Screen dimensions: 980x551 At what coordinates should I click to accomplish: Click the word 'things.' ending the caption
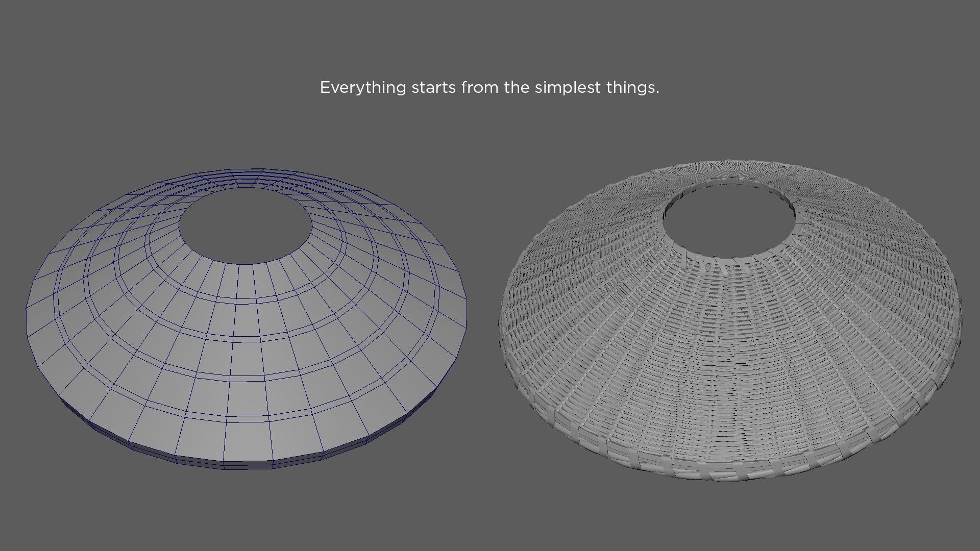point(632,87)
